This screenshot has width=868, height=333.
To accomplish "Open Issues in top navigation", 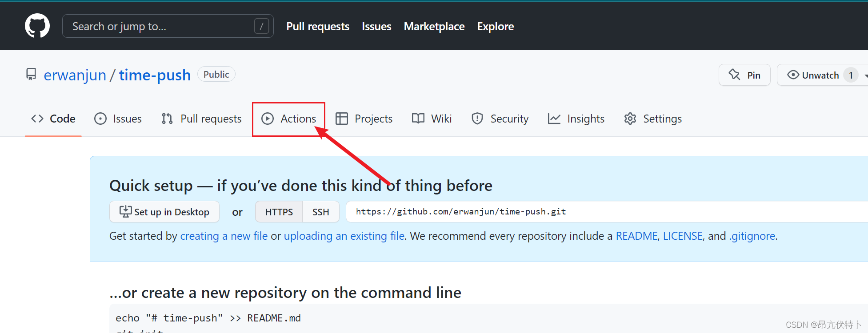I will [x=376, y=26].
